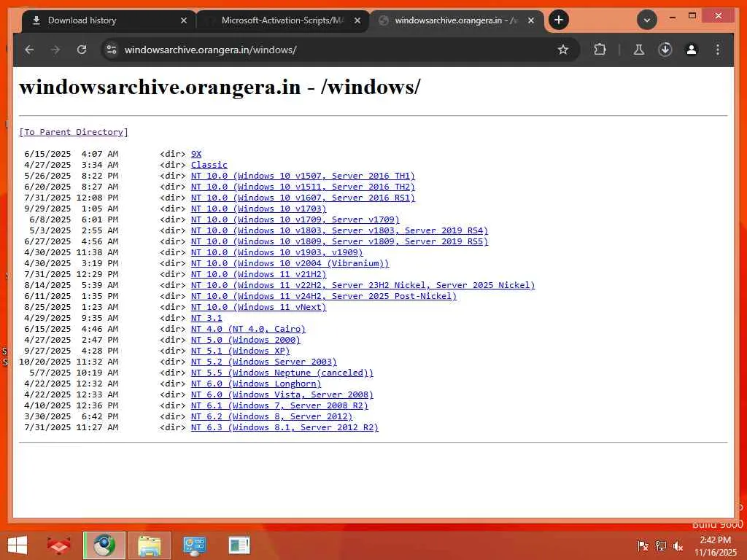Click the date text 6/15/2025 4:07 AM
This screenshot has height=560, width=747.
click(x=71, y=154)
